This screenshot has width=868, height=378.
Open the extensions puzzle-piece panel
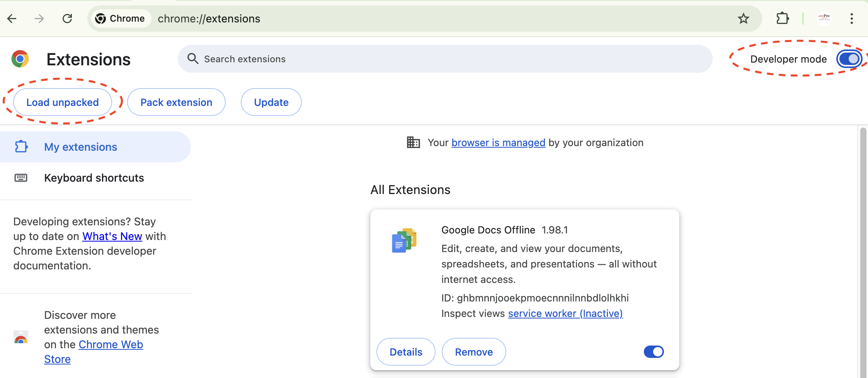(783, 18)
